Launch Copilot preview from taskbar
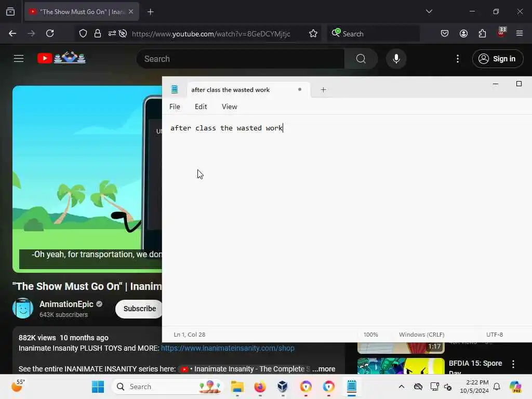The image size is (532, 399). (515, 387)
